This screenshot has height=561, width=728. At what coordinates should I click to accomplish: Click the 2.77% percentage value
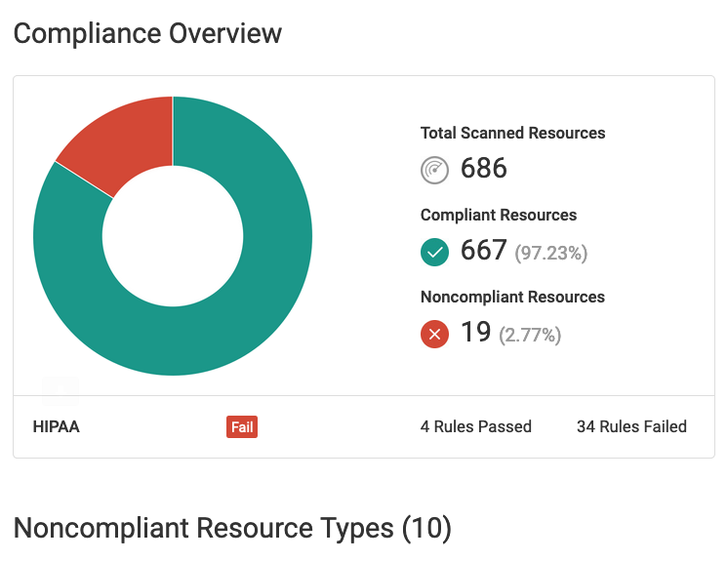[x=530, y=335]
